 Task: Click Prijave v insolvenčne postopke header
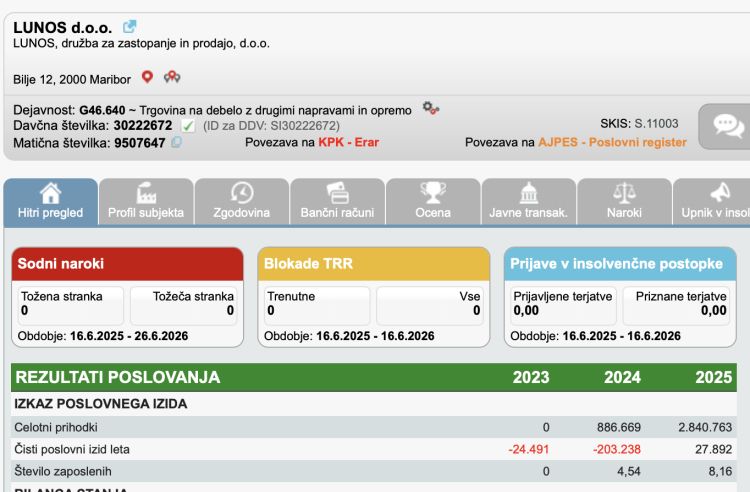coord(620,264)
